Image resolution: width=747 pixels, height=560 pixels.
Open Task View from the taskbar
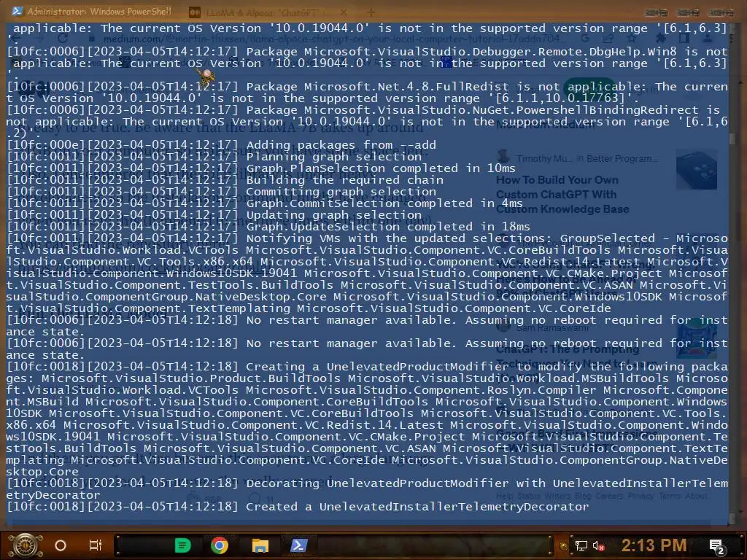(96, 545)
